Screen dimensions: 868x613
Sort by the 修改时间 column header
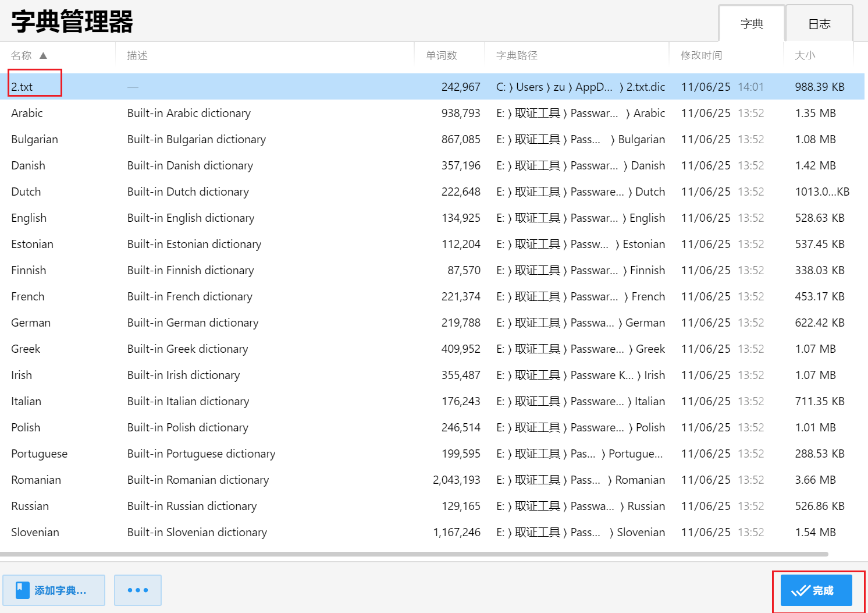pos(701,56)
